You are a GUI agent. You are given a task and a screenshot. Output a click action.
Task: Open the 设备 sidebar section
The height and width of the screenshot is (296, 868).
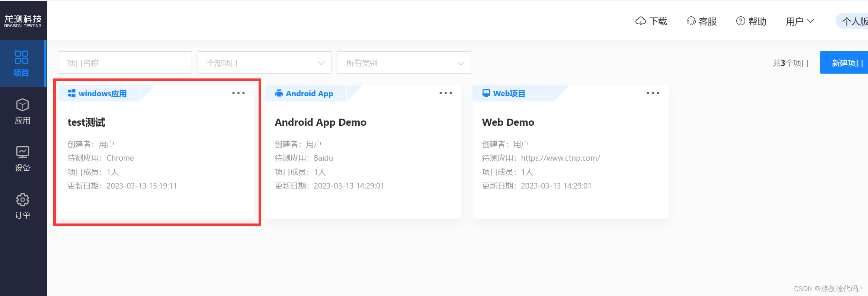click(x=22, y=159)
